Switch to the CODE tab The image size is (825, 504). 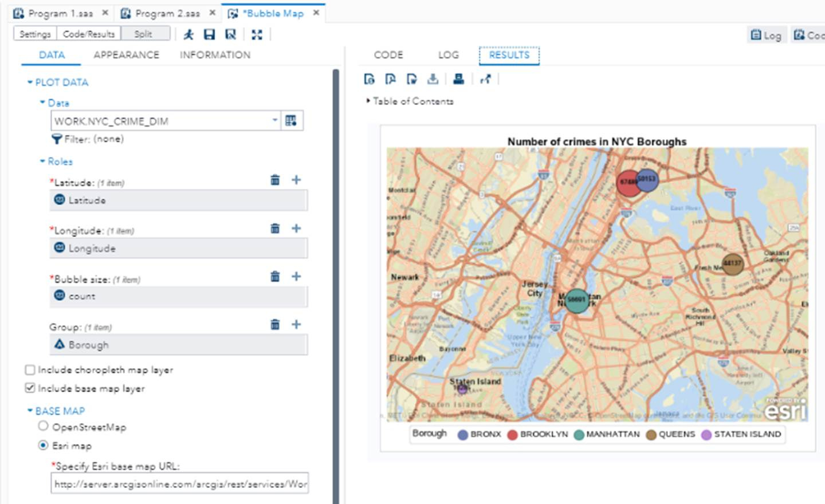[388, 55]
